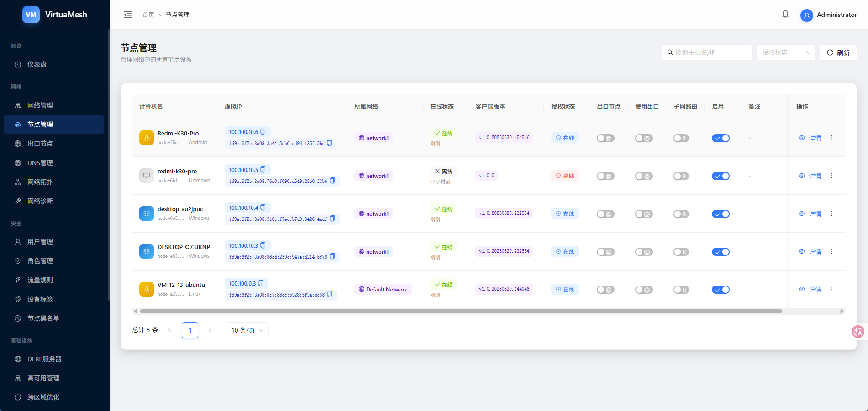Collapse the sidebar with the menu fold icon
This screenshot has width=868, height=411.
tap(128, 15)
